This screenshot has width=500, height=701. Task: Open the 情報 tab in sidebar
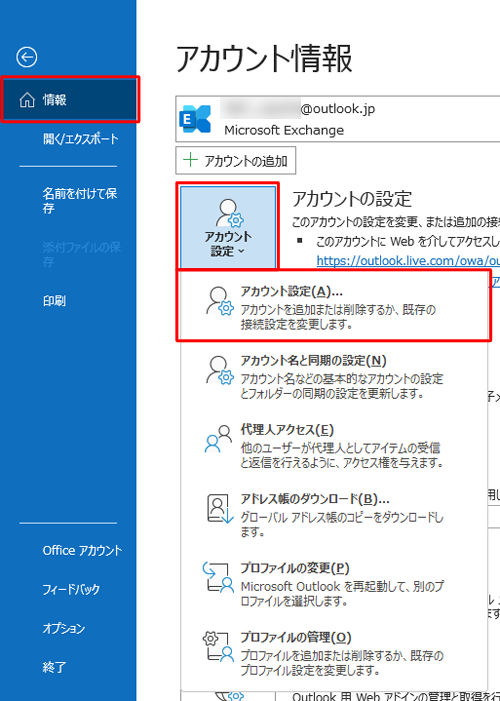[x=70, y=100]
